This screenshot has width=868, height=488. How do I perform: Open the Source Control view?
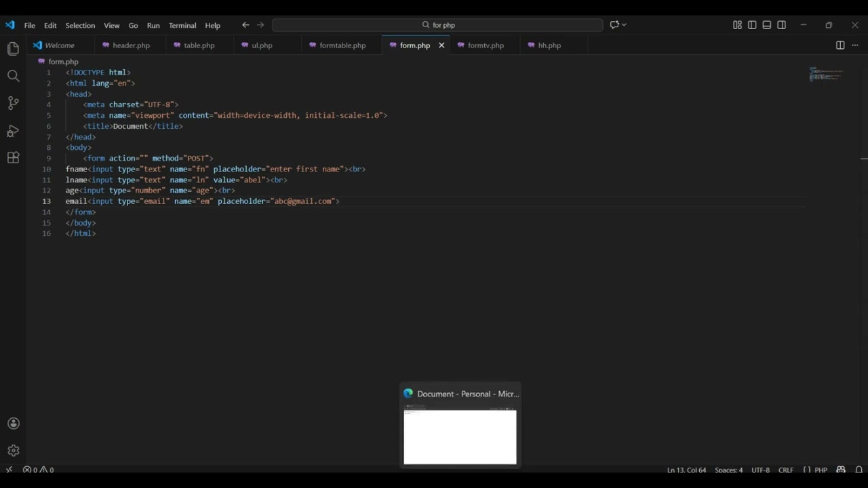pyautogui.click(x=13, y=103)
